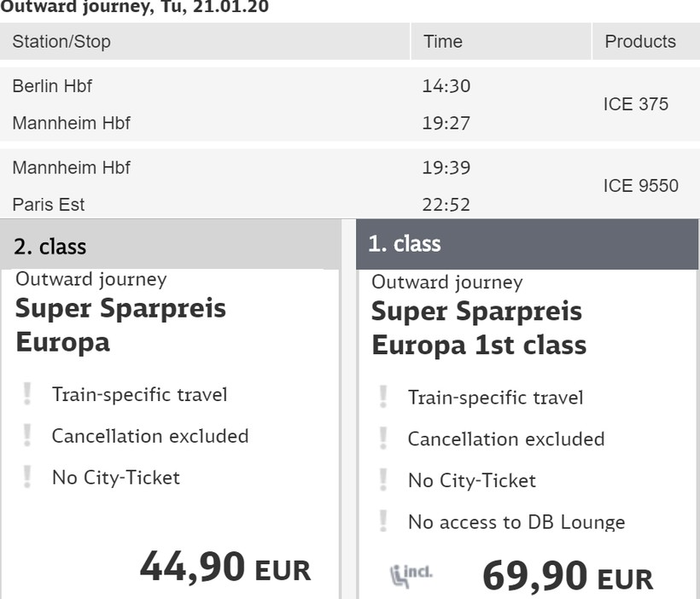700x599 pixels.
Task: Click the Products column header
Action: point(639,42)
